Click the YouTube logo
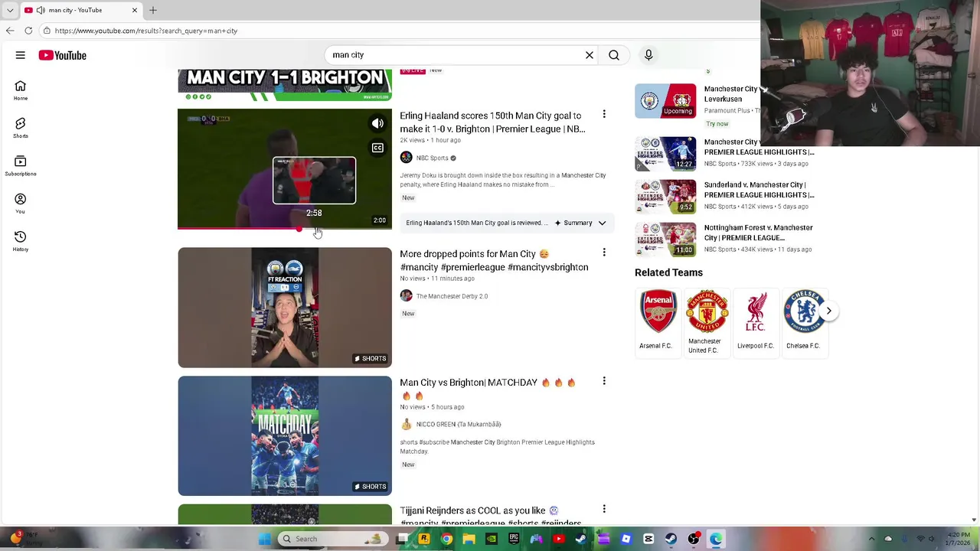The width and height of the screenshot is (980, 551). tap(63, 55)
